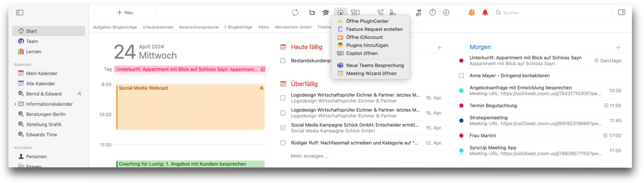This screenshot has height=183, width=644.
Task: Expand the Informationskalender tree item
Action: 15,104
